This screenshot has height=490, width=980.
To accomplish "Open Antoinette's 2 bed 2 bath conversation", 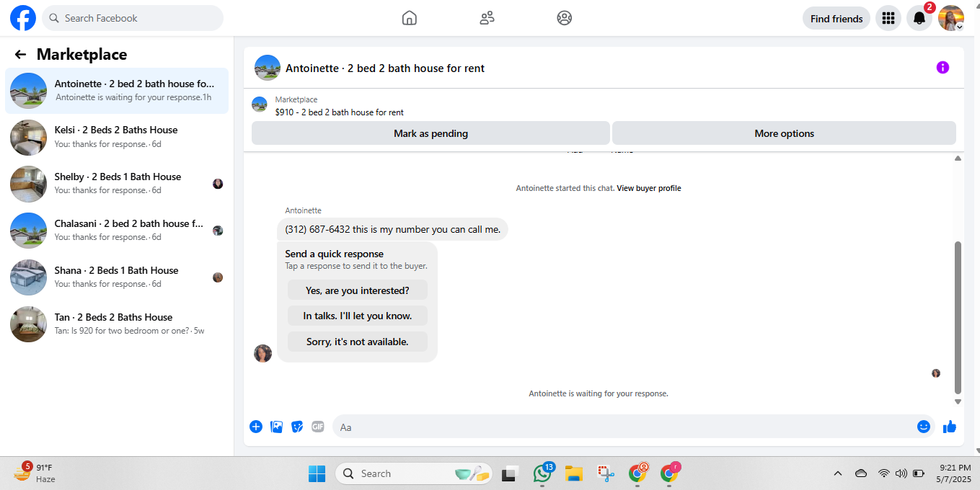I will tap(117, 91).
